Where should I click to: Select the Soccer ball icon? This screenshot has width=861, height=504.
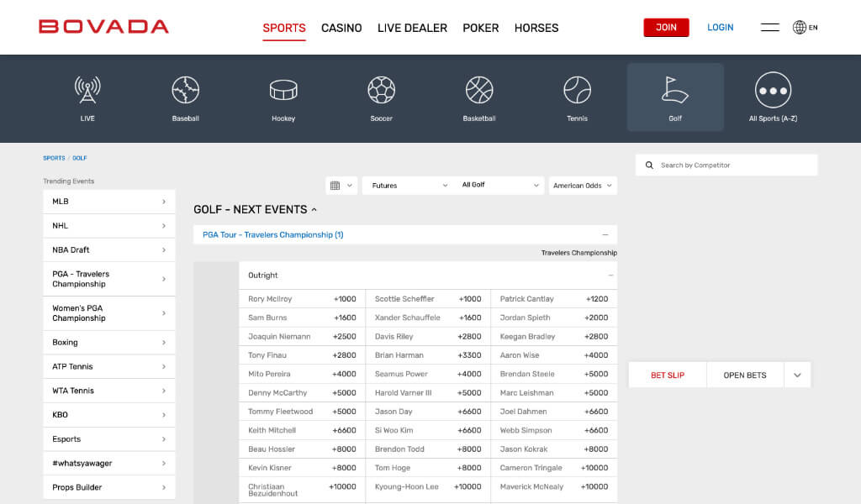tap(381, 90)
